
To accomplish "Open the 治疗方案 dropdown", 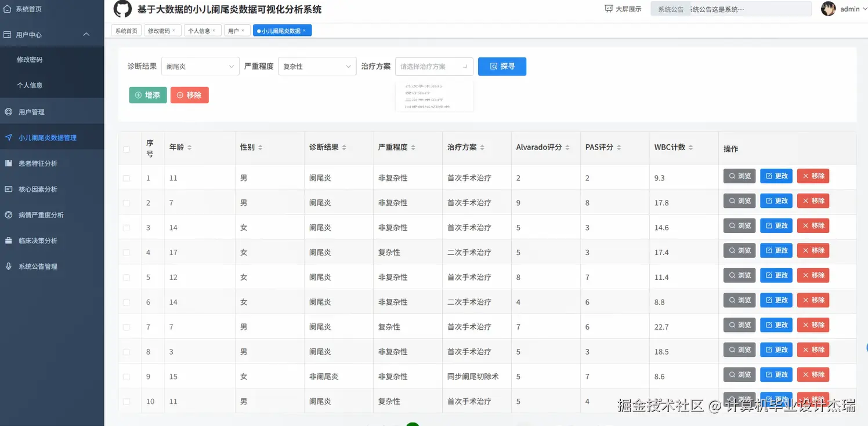I will (434, 66).
